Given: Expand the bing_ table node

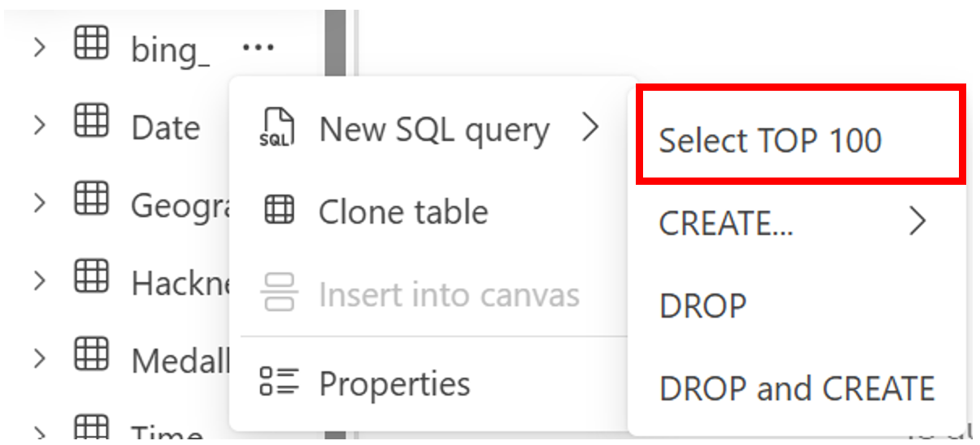Looking at the screenshot, I should point(39,48).
